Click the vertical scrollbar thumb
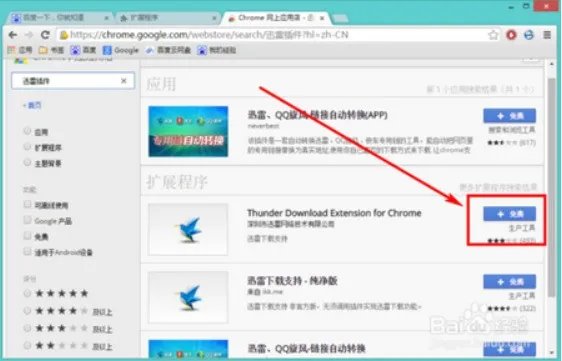 tap(551, 186)
